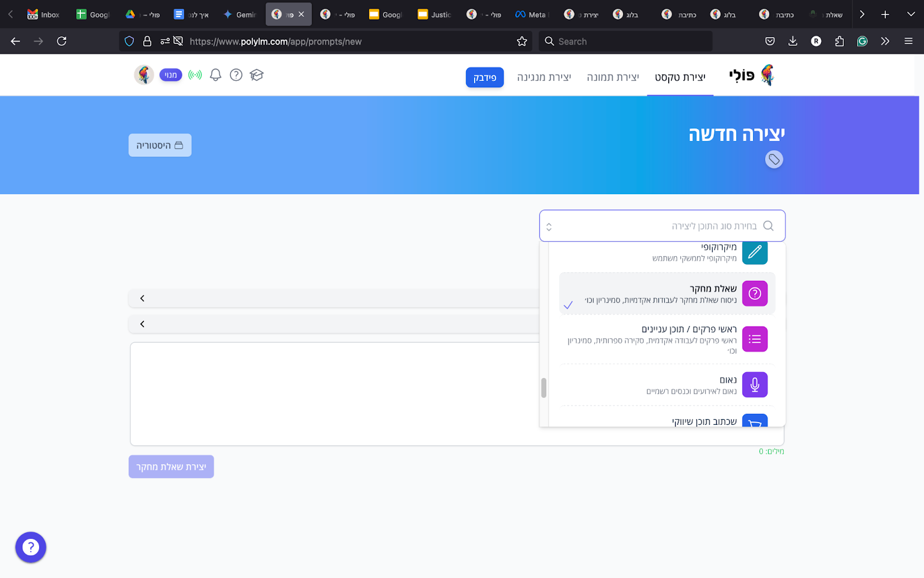
Task: Open the help question mark icon in header
Action: point(236,75)
